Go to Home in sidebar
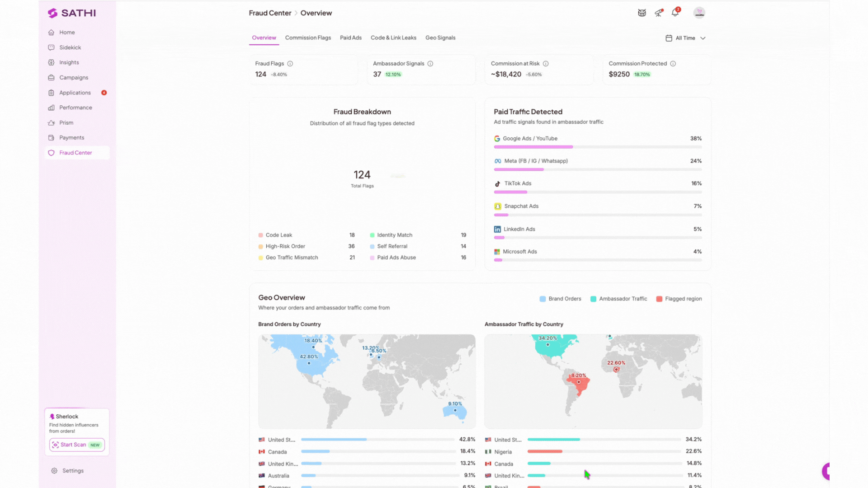Image resolution: width=868 pixels, height=488 pixels. click(67, 33)
